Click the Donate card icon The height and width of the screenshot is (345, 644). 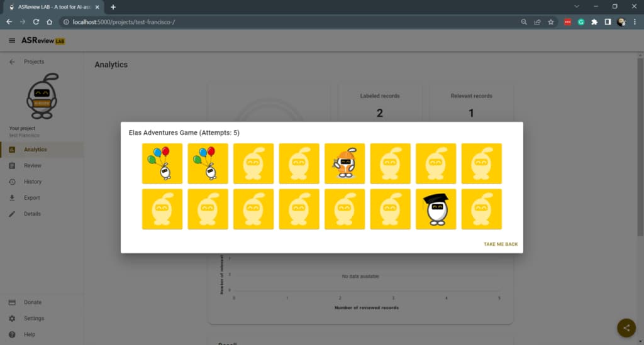coord(12,302)
